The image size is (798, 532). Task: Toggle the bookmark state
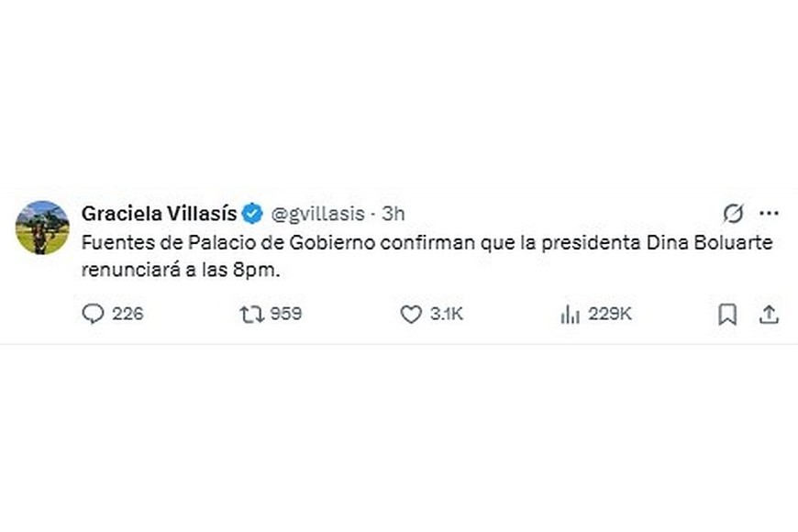click(x=726, y=314)
